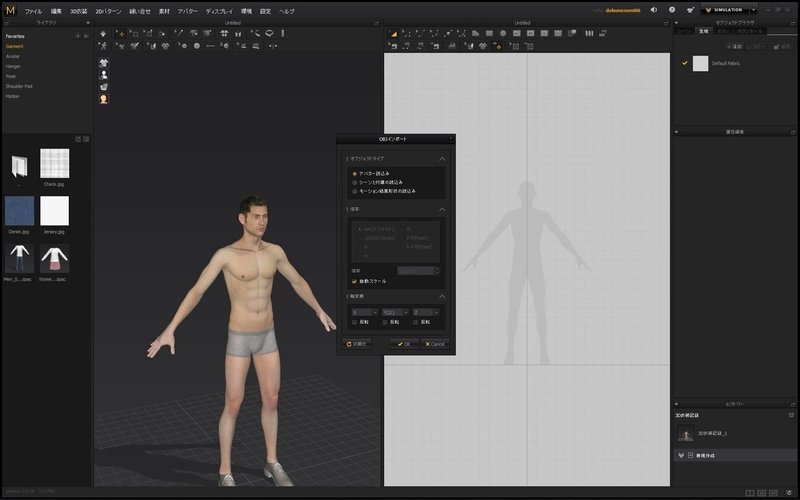Open アバター menu
Viewport: 800px width, 500px height.
(187, 11)
